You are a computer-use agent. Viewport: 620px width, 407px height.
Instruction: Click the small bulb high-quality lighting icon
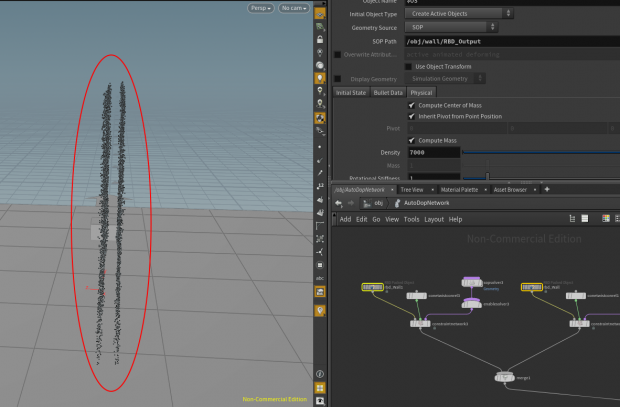point(320,91)
